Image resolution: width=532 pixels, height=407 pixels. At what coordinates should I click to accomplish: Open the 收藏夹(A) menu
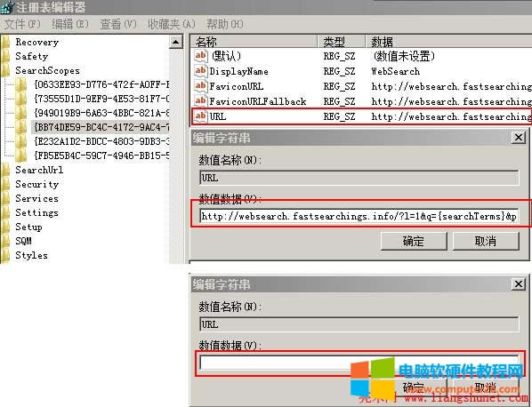click(x=172, y=24)
